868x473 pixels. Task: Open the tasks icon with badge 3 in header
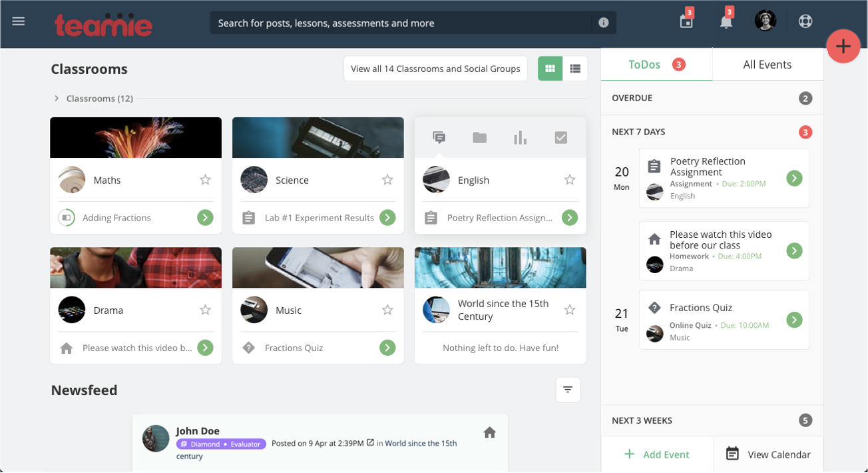pyautogui.click(x=686, y=21)
